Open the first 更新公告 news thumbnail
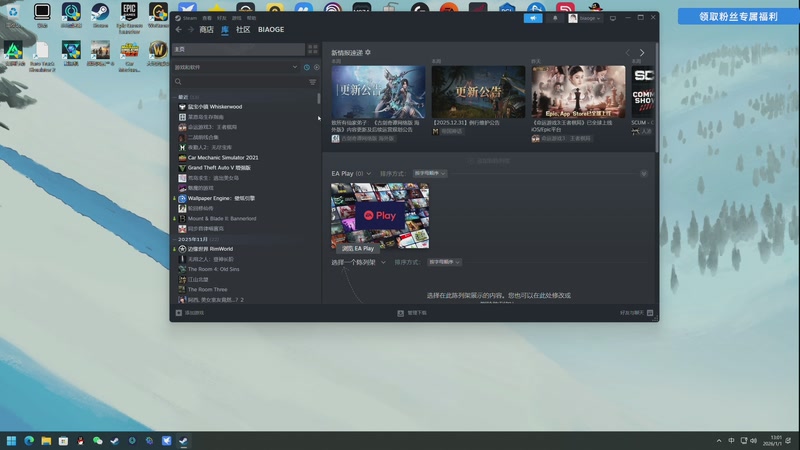This screenshot has width=800, height=450. (378, 92)
